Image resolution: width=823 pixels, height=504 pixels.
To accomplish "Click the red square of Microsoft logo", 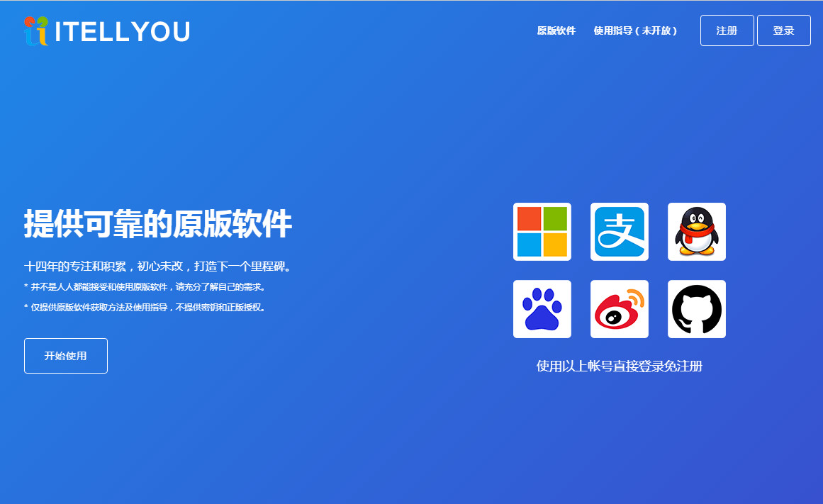I will [x=530, y=219].
